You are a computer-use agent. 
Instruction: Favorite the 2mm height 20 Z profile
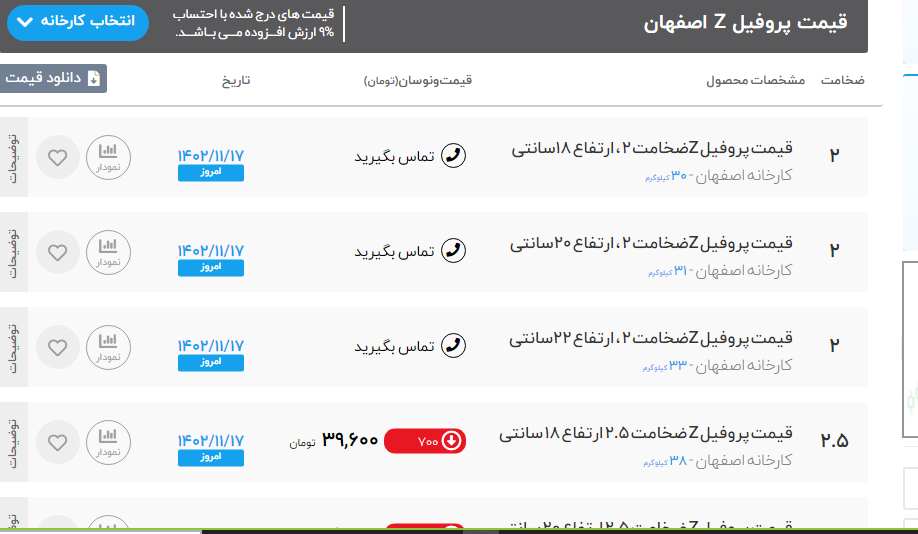58,252
